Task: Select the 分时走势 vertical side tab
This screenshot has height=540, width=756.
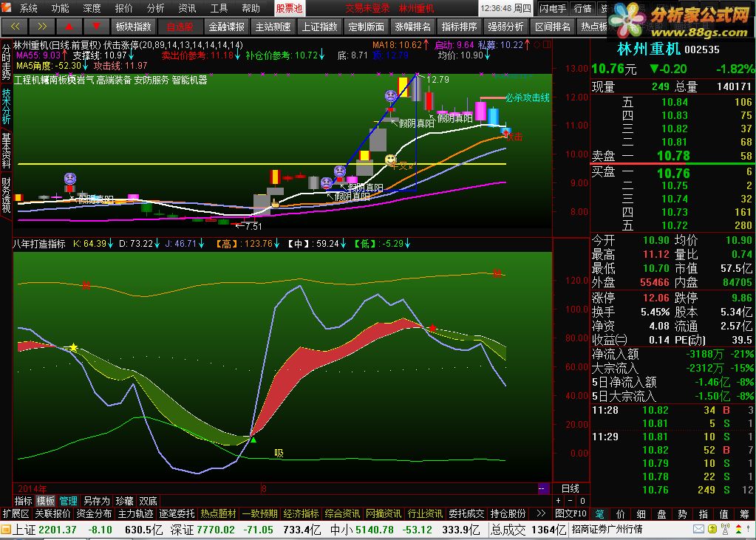Action: (x=6, y=62)
